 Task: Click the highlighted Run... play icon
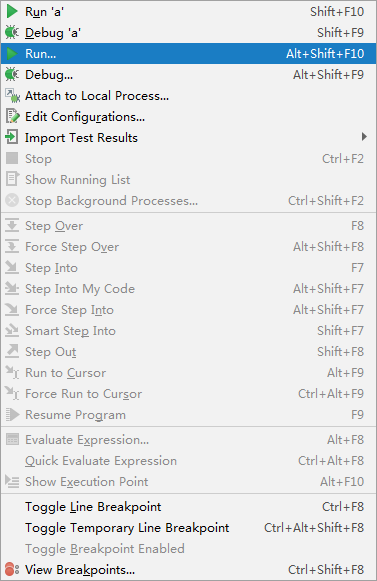[12, 54]
